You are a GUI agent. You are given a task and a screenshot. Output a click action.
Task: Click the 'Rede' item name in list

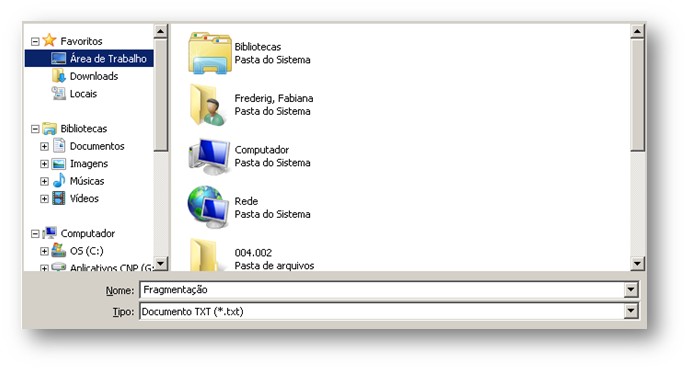[x=246, y=201]
